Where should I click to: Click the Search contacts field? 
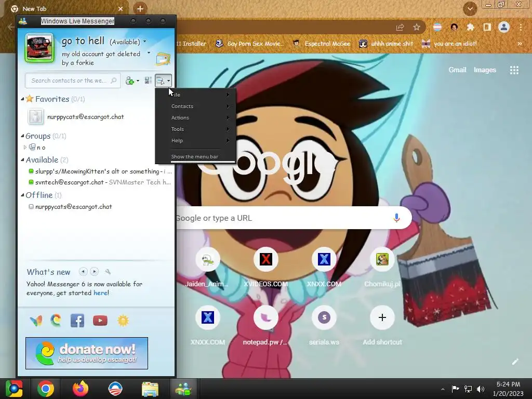coord(73,81)
